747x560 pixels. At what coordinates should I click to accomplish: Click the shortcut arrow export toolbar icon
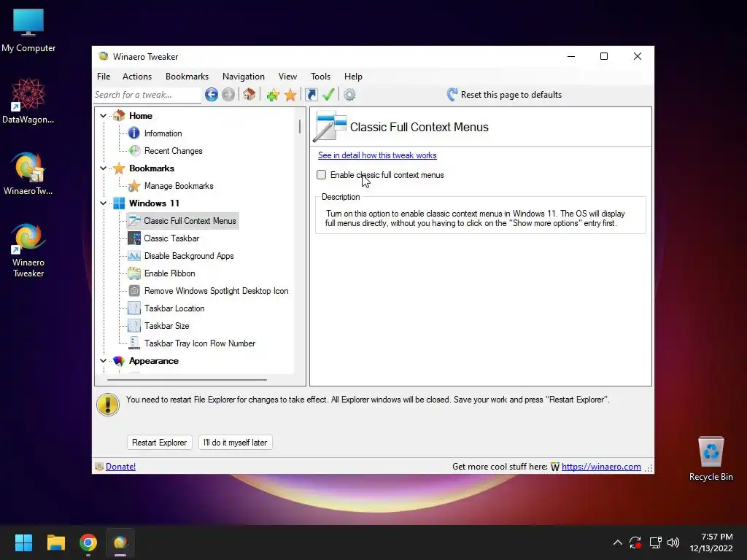(x=311, y=95)
